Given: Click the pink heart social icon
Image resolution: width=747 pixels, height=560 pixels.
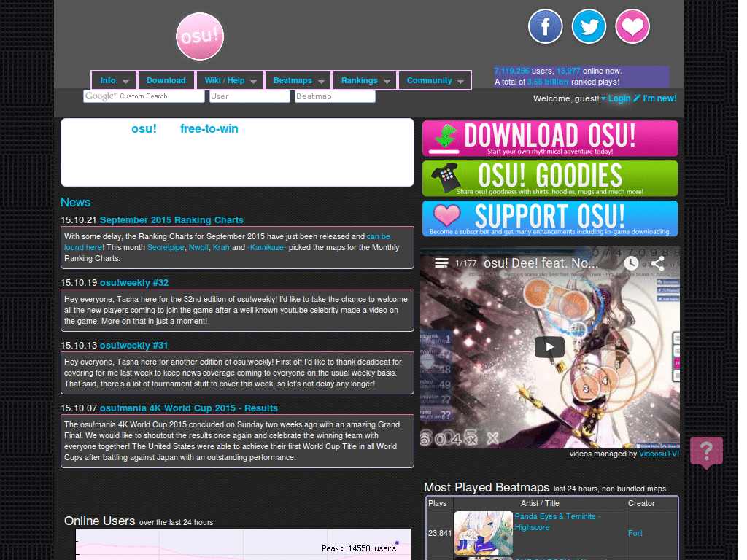Looking at the screenshot, I should tap(632, 26).
